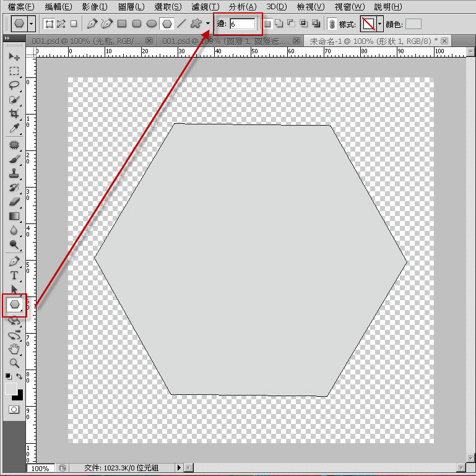Select the Path Selection tool
This screenshot has height=476, width=476.
pyautogui.click(x=14, y=289)
